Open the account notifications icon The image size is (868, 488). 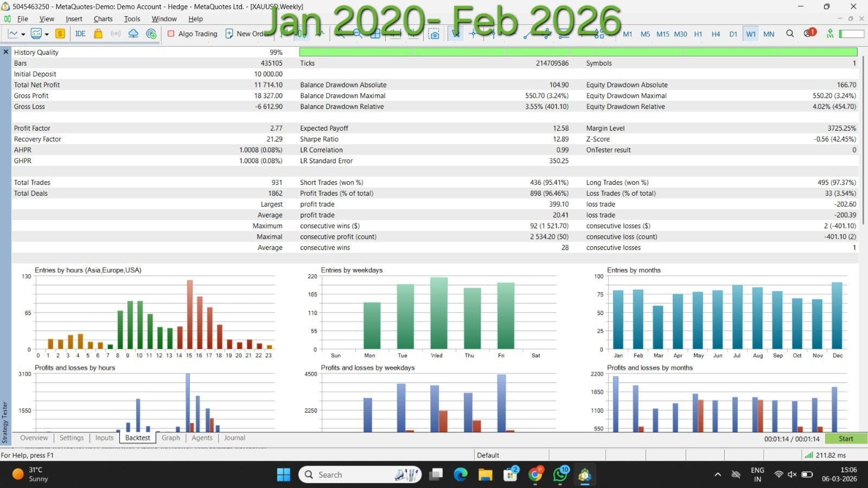809,33
